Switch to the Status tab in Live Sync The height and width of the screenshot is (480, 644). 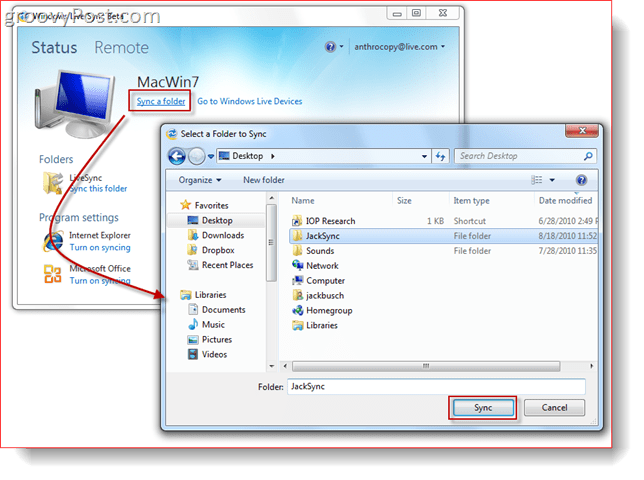coord(54,47)
